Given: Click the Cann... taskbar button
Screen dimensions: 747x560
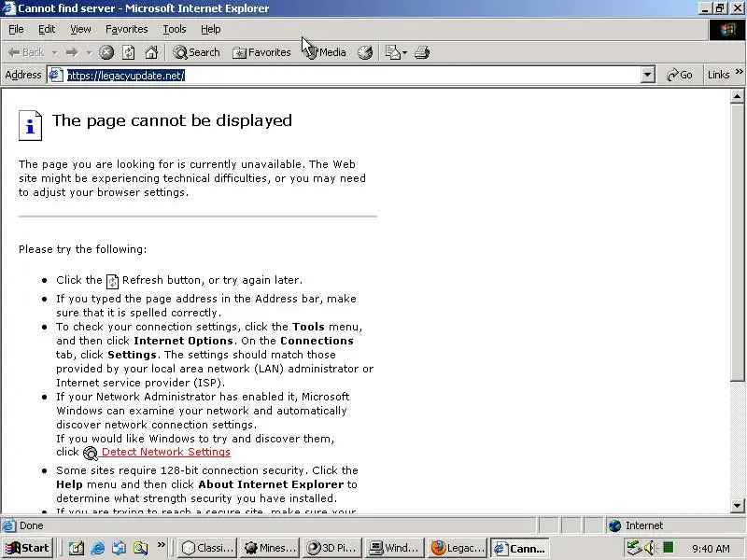Looking at the screenshot, I should pyautogui.click(x=520, y=548).
